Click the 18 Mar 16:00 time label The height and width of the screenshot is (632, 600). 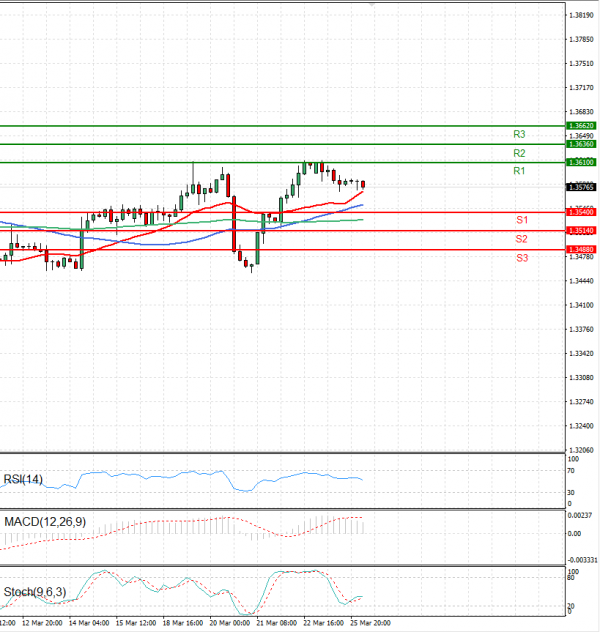pos(183,623)
